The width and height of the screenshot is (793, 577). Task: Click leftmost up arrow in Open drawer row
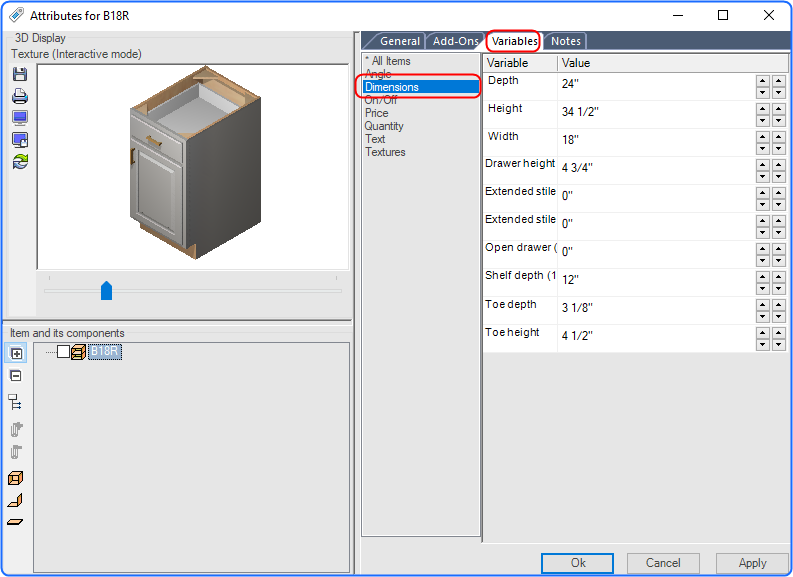pyautogui.click(x=763, y=249)
